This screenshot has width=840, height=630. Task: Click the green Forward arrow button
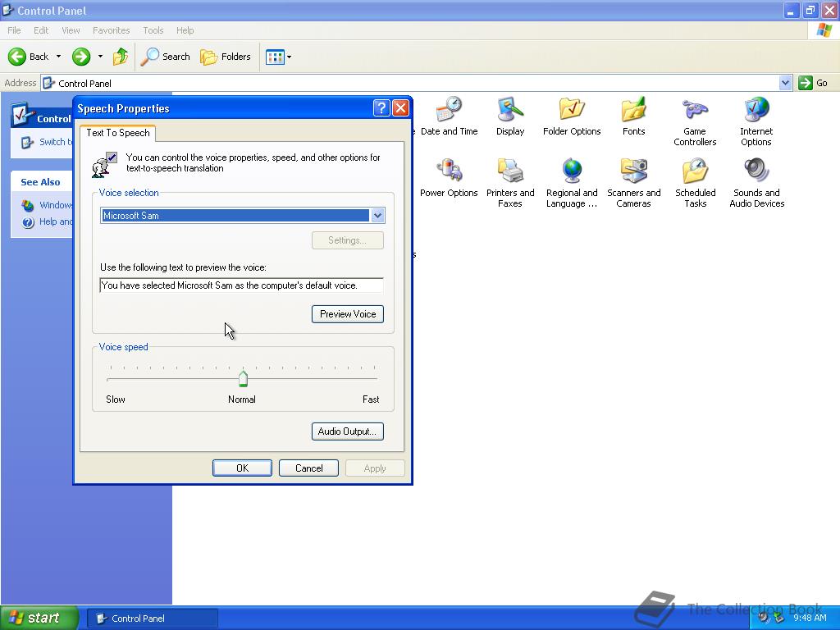click(x=81, y=57)
